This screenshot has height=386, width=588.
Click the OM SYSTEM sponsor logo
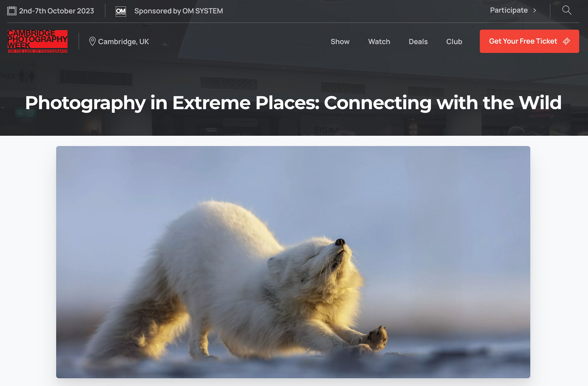pos(121,11)
